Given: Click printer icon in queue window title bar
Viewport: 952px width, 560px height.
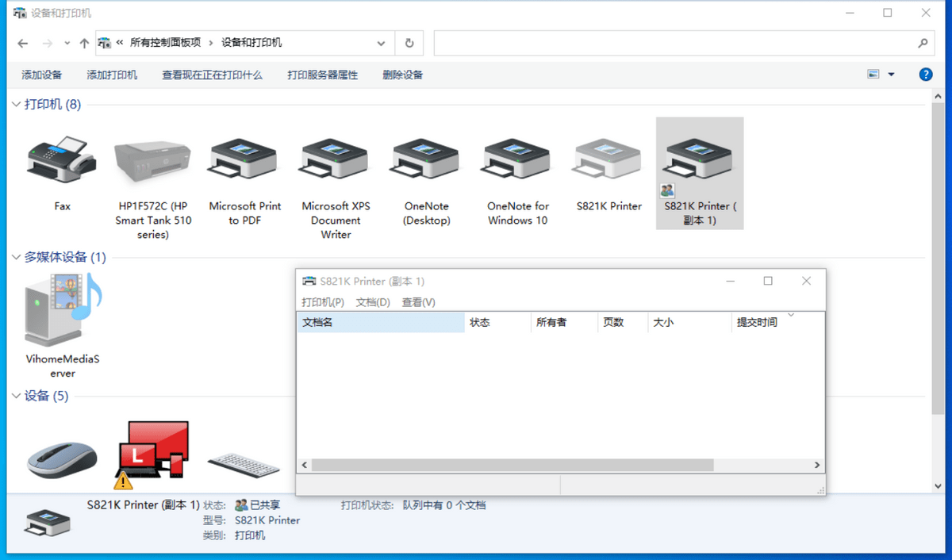Looking at the screenshot, I should coord(309,281).
